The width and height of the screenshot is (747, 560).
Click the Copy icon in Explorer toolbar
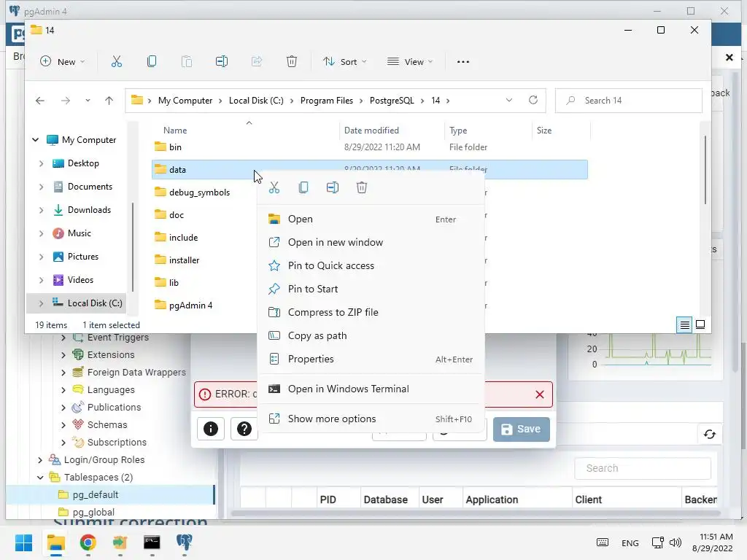[152, 61]
